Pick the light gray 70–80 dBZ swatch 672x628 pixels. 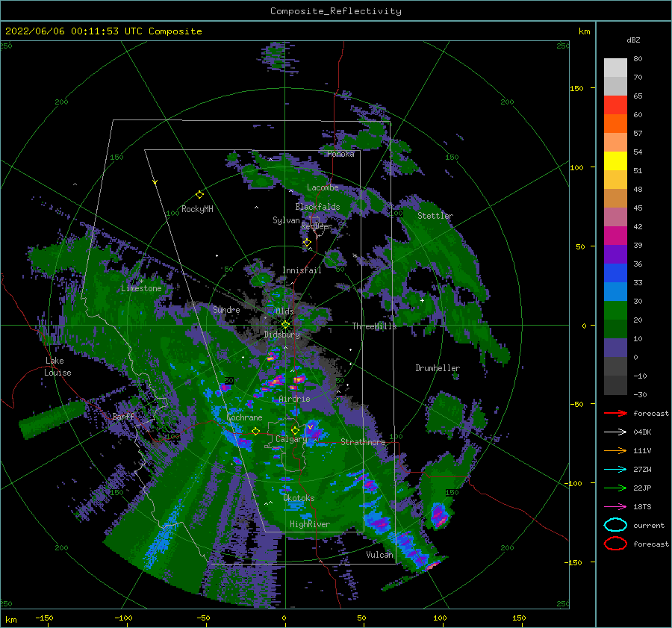(615, 68)
